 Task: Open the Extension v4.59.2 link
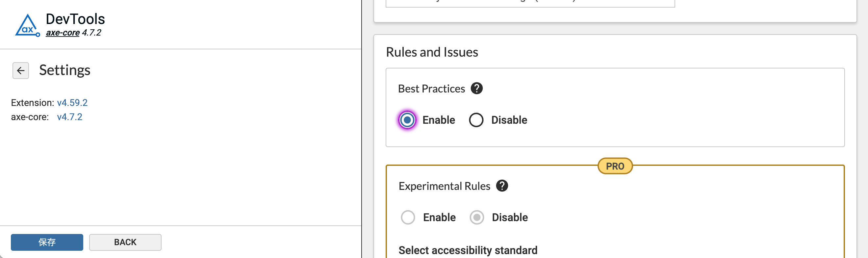72,102
